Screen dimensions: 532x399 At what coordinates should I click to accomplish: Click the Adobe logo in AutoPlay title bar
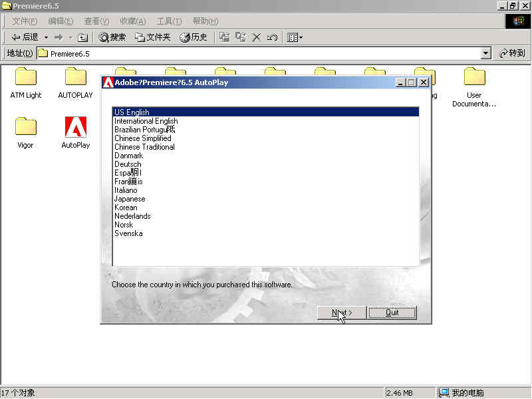108,82
